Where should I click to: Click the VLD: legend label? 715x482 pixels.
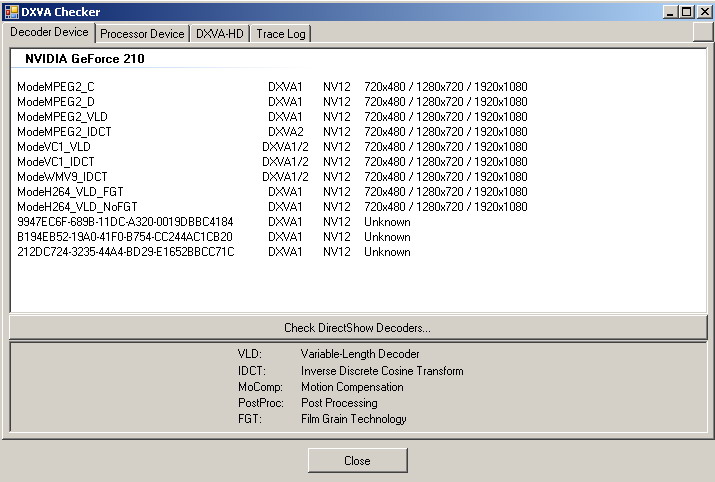(250, 354)
